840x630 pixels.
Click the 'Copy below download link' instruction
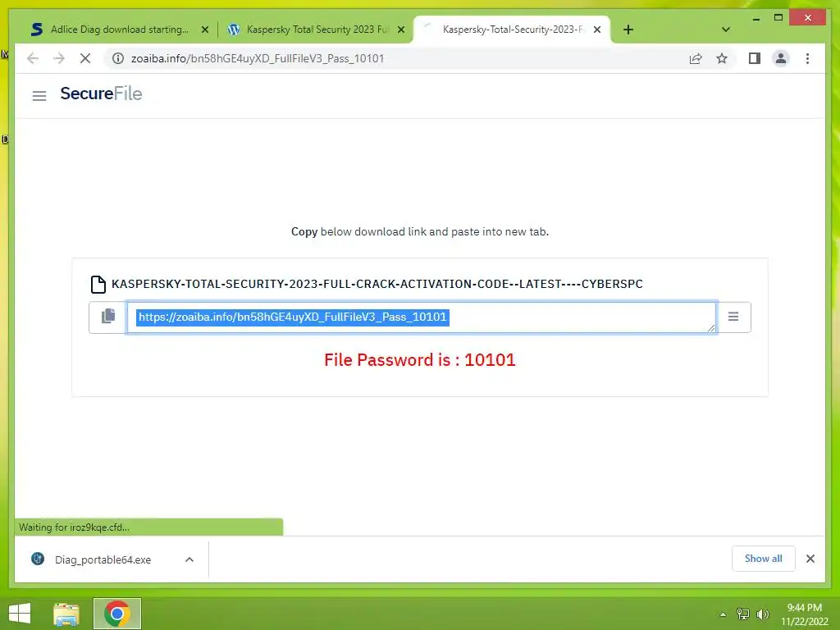tap(419, 231)
